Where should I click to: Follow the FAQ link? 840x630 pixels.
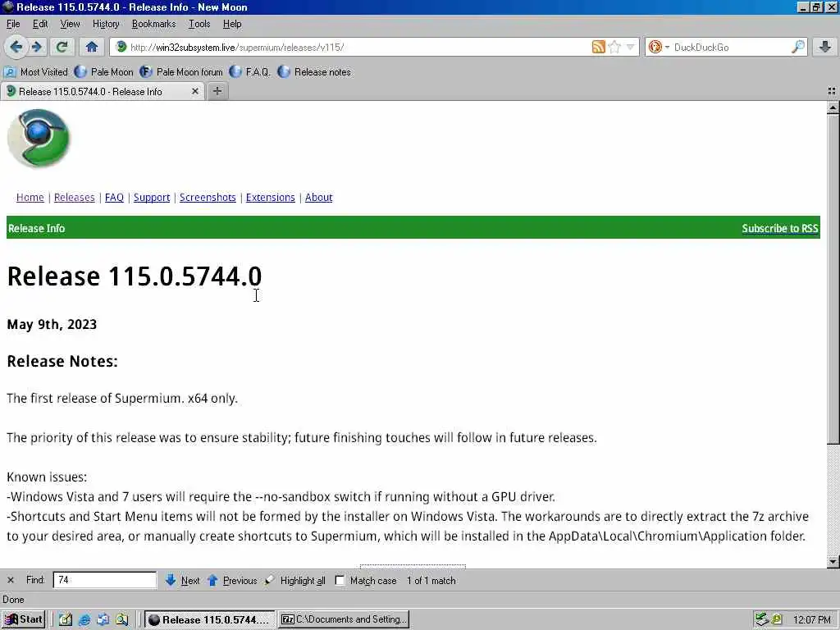click(114, 198)
